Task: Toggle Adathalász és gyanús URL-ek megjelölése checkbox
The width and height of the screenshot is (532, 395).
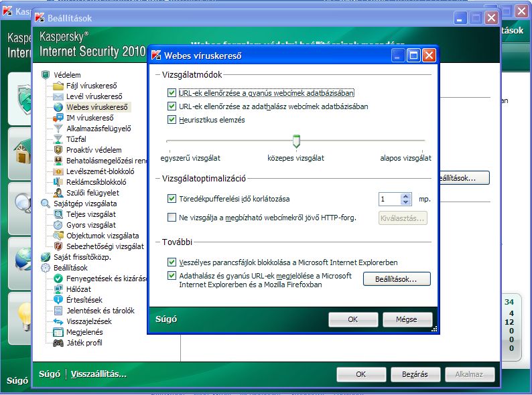Action: click(172, 276)
